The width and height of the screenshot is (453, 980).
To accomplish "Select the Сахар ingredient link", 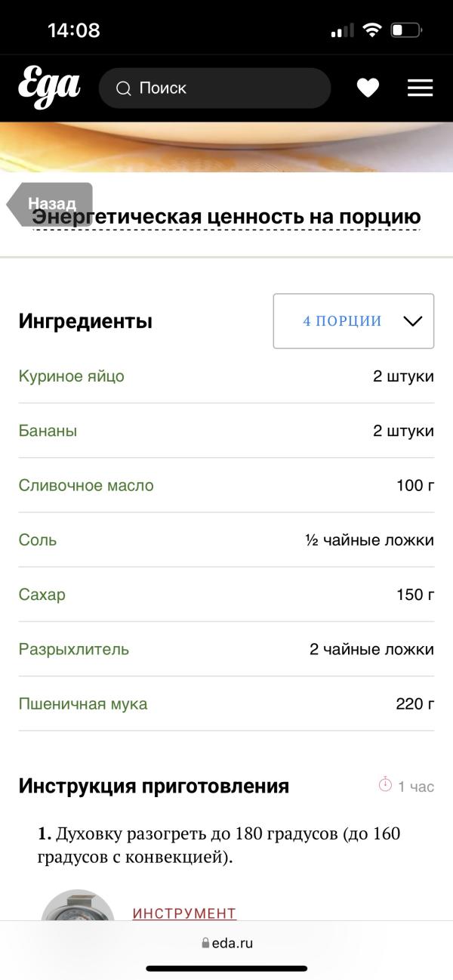I will [42, 595].
